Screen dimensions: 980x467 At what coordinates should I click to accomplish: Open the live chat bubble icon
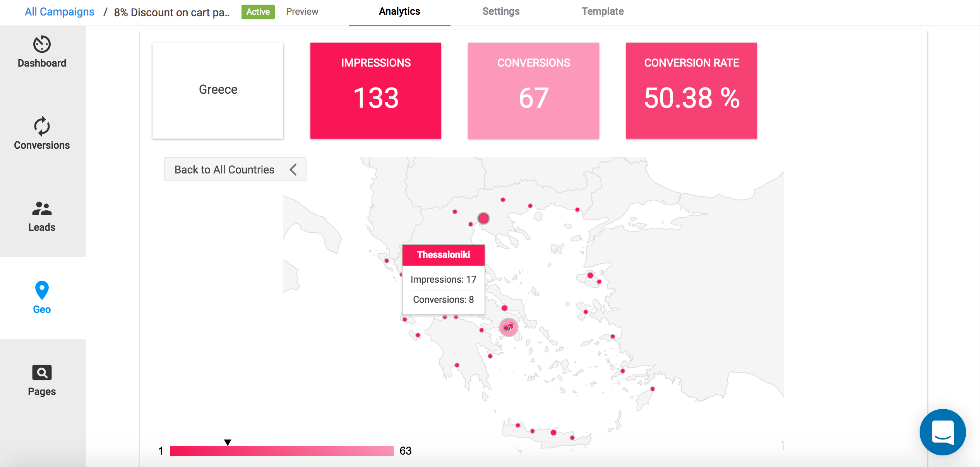click(x=942, y=432)
